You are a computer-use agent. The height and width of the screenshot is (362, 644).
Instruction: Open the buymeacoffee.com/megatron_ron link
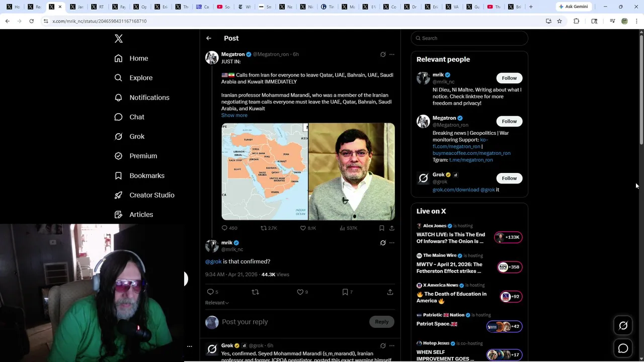click(471, 153)
